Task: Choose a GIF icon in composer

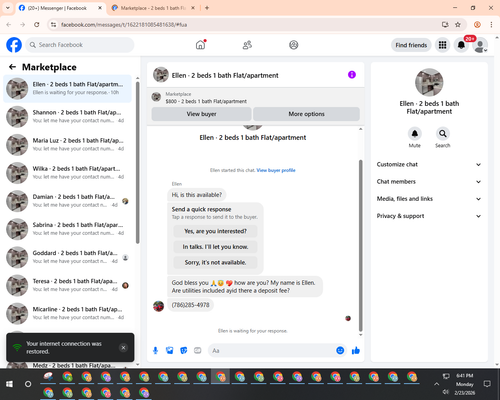Action: coord(198,351)
